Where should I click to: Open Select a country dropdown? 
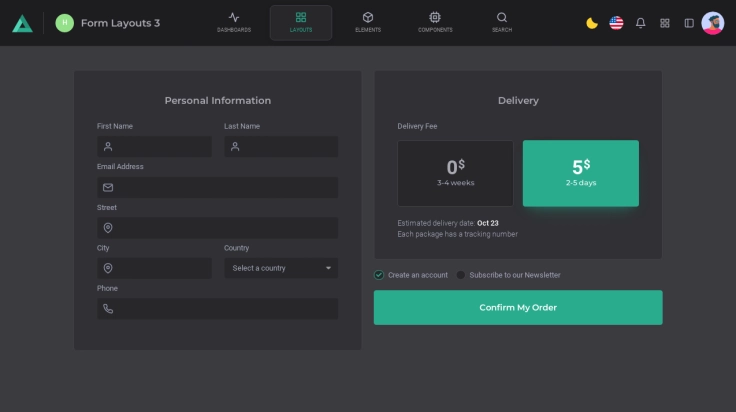pos(281,268)
